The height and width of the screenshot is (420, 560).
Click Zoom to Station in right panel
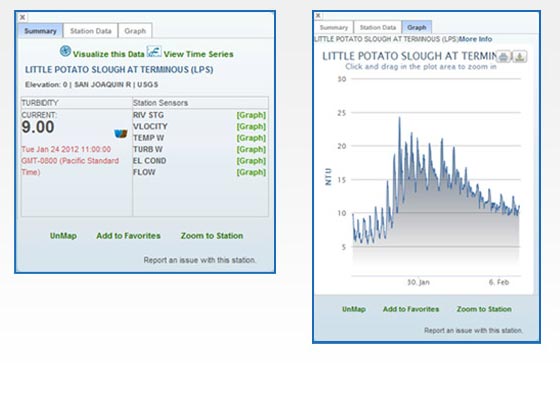tap(484, 309)
